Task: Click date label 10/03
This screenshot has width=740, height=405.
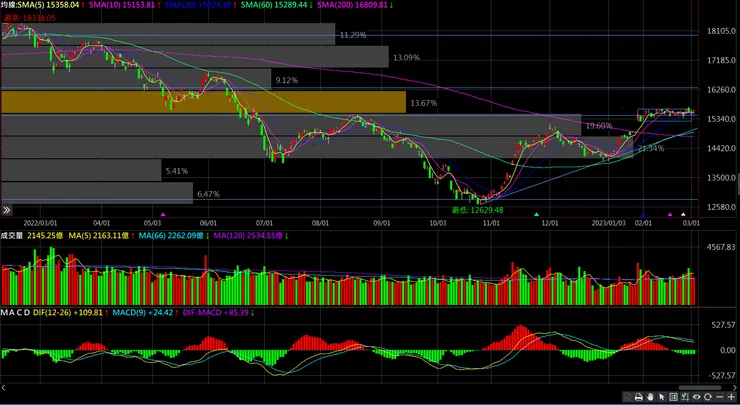Action: pos(438,223)
